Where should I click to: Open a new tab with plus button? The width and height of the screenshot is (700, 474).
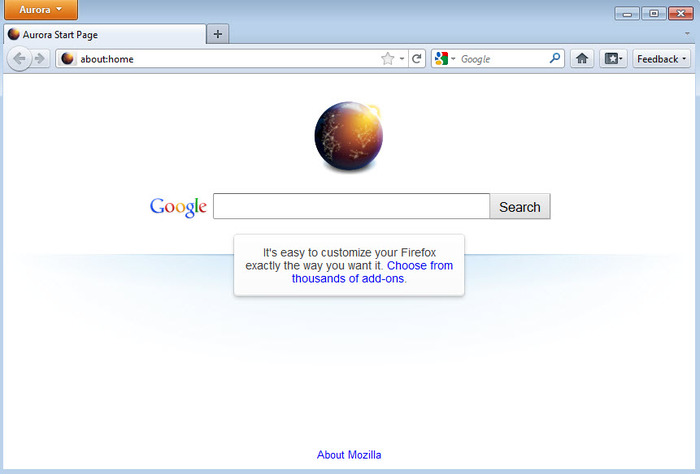click(x=218, y=34)
